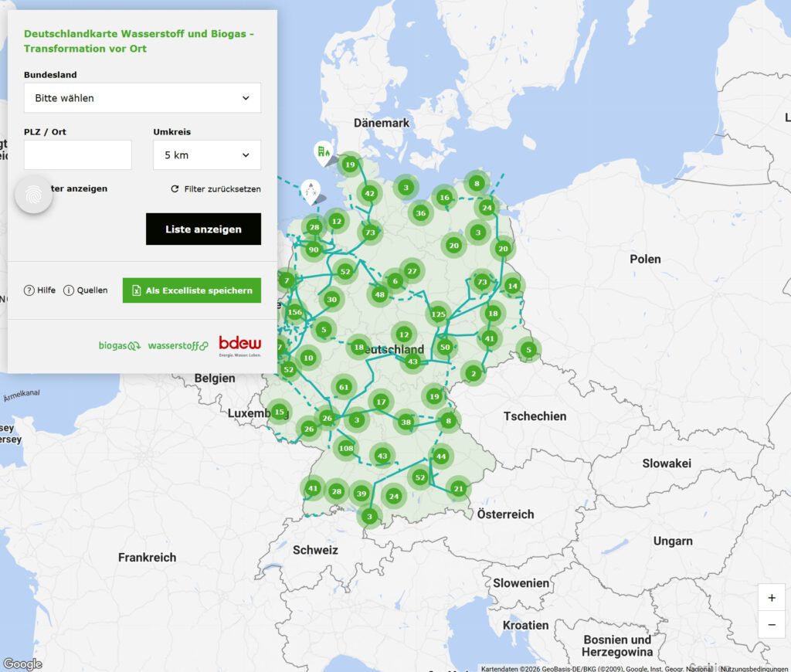Screen dimensions: 791x672
Task: Click the wasserstoff logo
Action: click(178, 345)
